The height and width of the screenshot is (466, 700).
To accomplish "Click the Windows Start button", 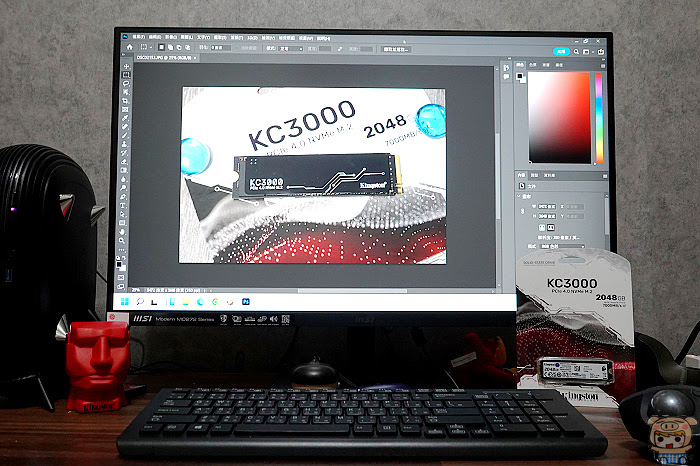I will (x=125, y=302).
